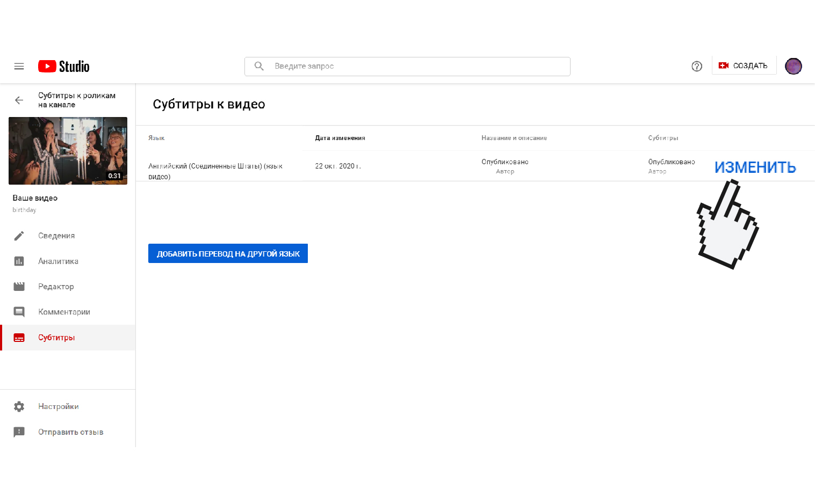The height and width of the screenshot is (504, 815).
Task: Click the help question mark icon
Action: (696, 67)
